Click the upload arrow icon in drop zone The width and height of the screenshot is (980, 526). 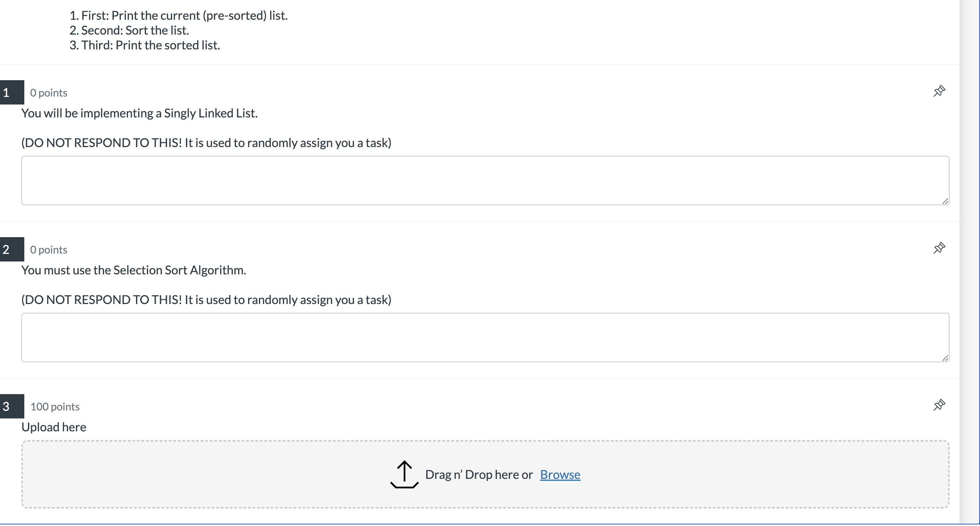[404, 475]
